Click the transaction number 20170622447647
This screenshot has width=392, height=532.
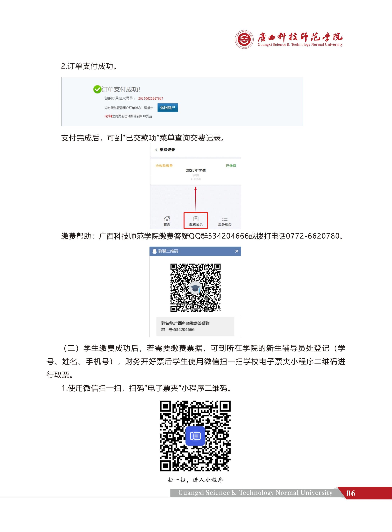point(151,98)
